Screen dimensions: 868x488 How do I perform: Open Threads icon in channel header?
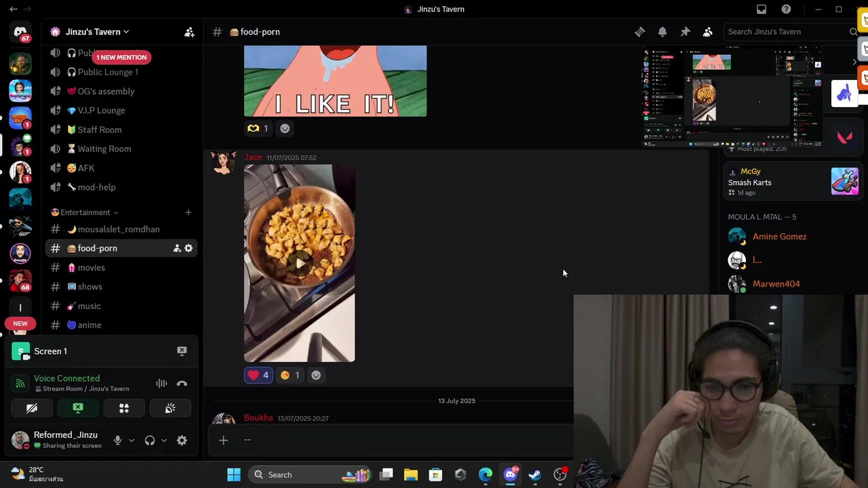pyautogui.click(x=639, y=32)
